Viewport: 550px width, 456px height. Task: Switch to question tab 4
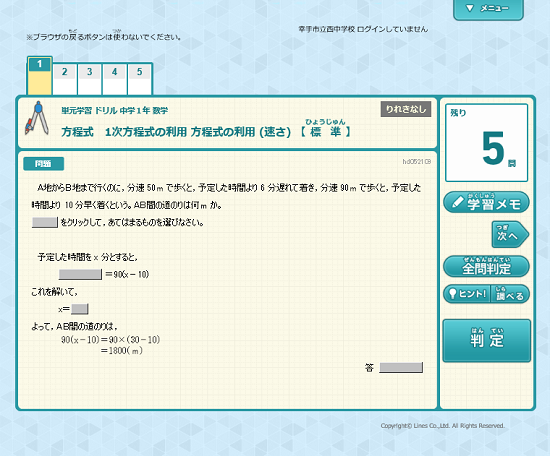(115, 79)
